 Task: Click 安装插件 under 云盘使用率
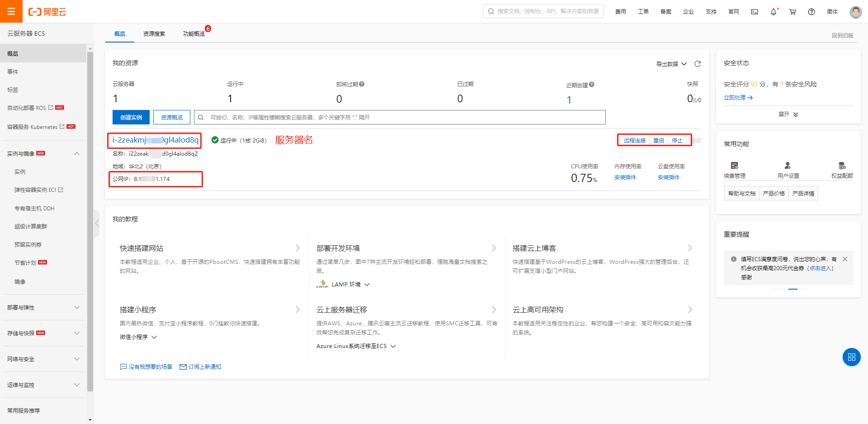669,177
